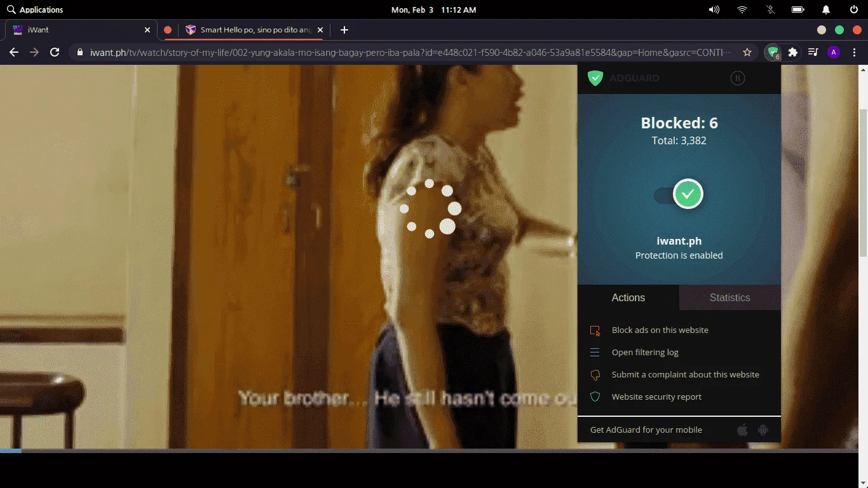Click the filtering log list icon
Screen dimensions: 868x488
[595, 352]
